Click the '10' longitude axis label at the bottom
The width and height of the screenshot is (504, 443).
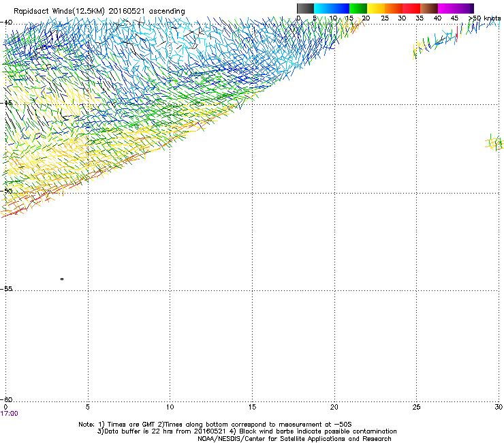(x=170, y=407)
